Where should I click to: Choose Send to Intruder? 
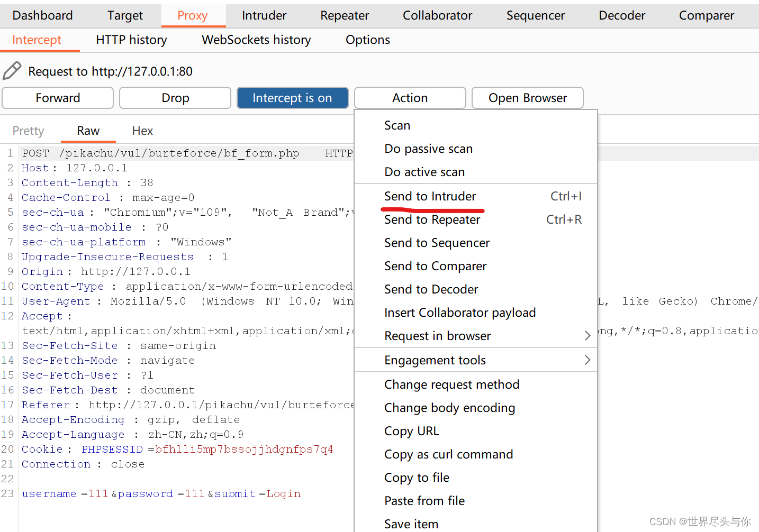click(476, 196)
